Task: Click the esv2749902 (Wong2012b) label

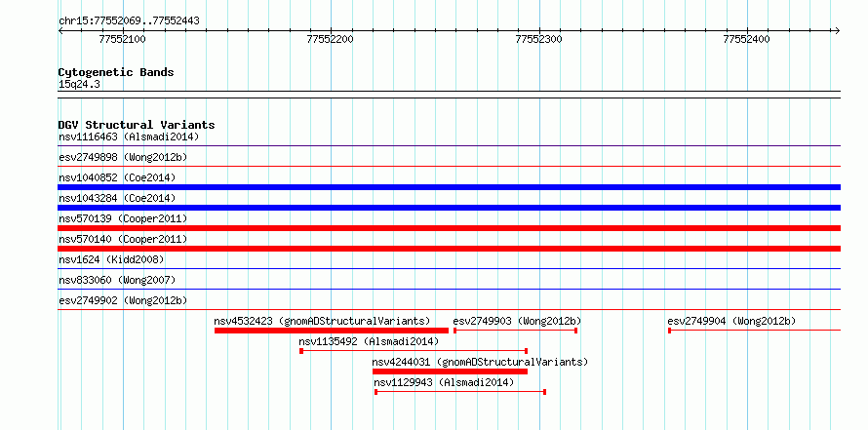Action: pyautogui.click(x=123, y=300)
